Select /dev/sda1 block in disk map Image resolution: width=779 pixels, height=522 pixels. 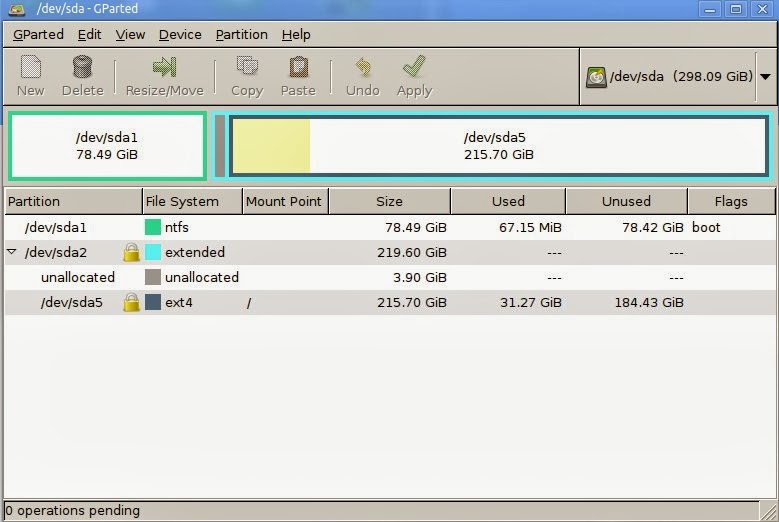coord(107,146)
